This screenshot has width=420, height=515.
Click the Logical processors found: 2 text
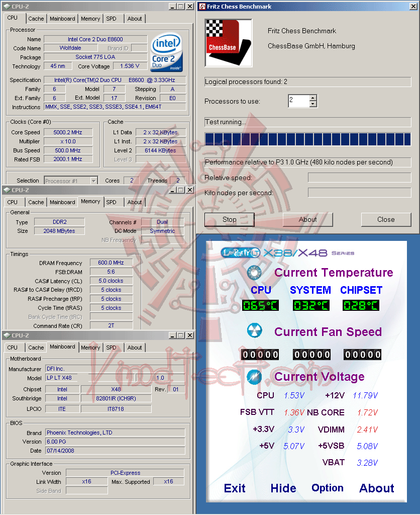point(246,82)
